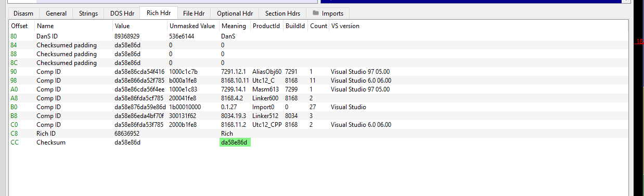Viewport: 644px width, 196px height.
Task: Click the Offset column header
Action: (19, 25)
